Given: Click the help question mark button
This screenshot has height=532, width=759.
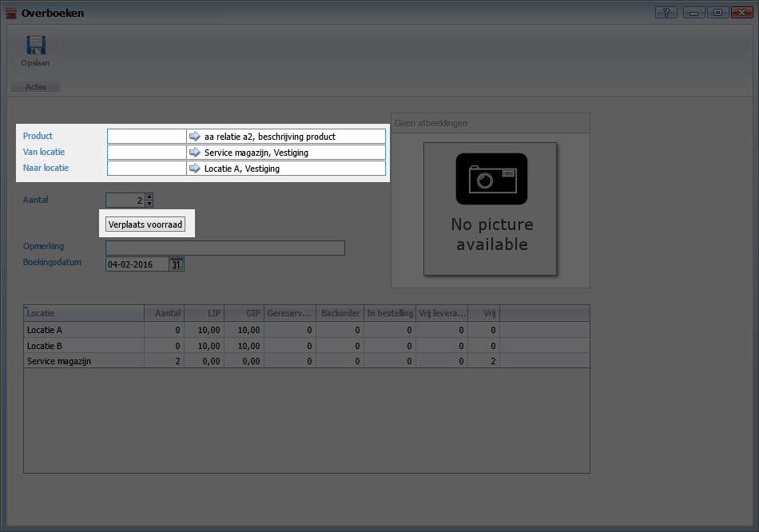Looking at the screenshot, I should [666, 13].
